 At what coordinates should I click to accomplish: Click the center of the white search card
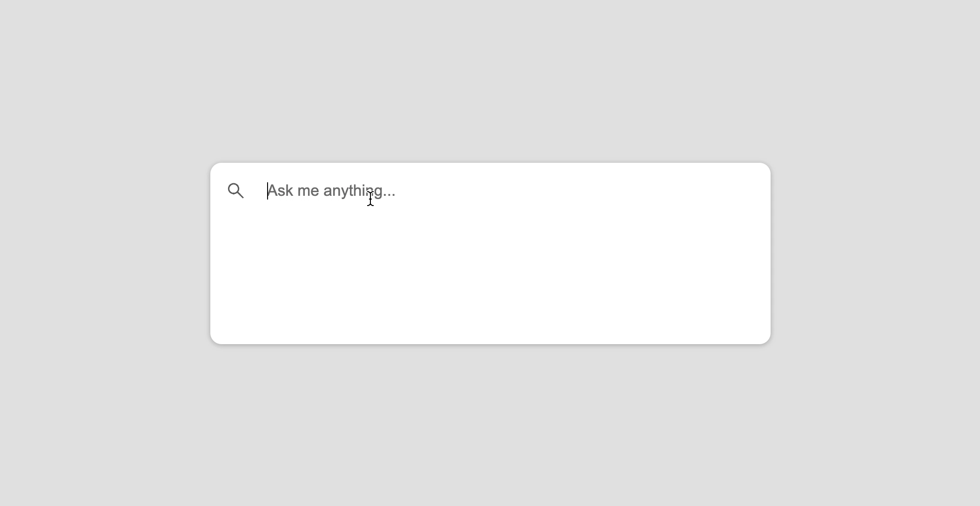490,253
